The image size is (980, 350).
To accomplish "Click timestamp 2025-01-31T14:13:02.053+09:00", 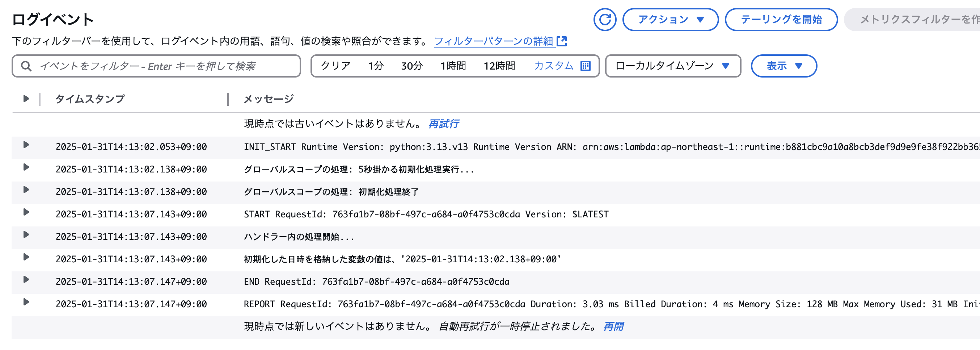I will click(131, 147).
